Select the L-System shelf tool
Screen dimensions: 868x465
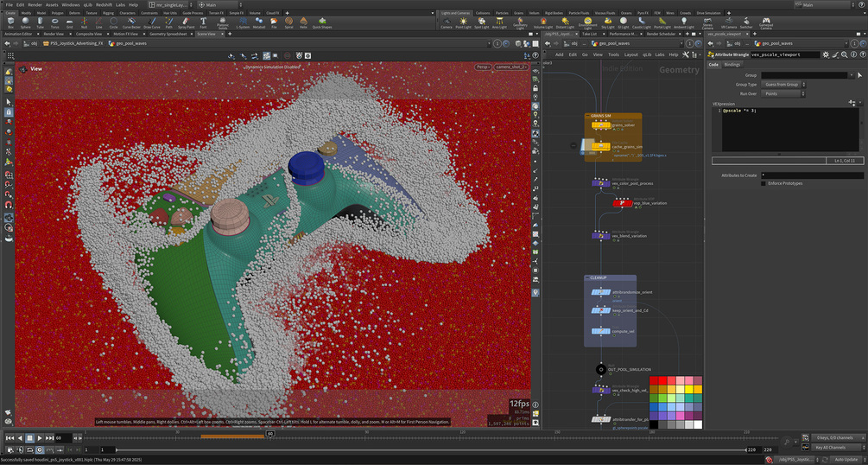point(243,22)
